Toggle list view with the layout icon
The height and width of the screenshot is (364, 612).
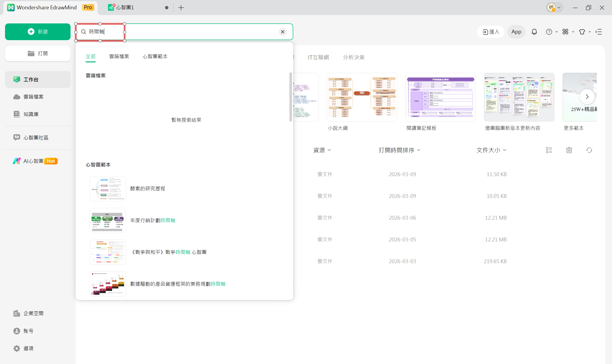click(549, 150)
